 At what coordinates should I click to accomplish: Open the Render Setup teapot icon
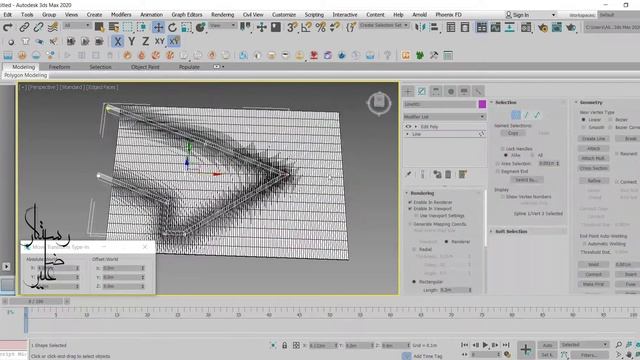click(542, 27)
